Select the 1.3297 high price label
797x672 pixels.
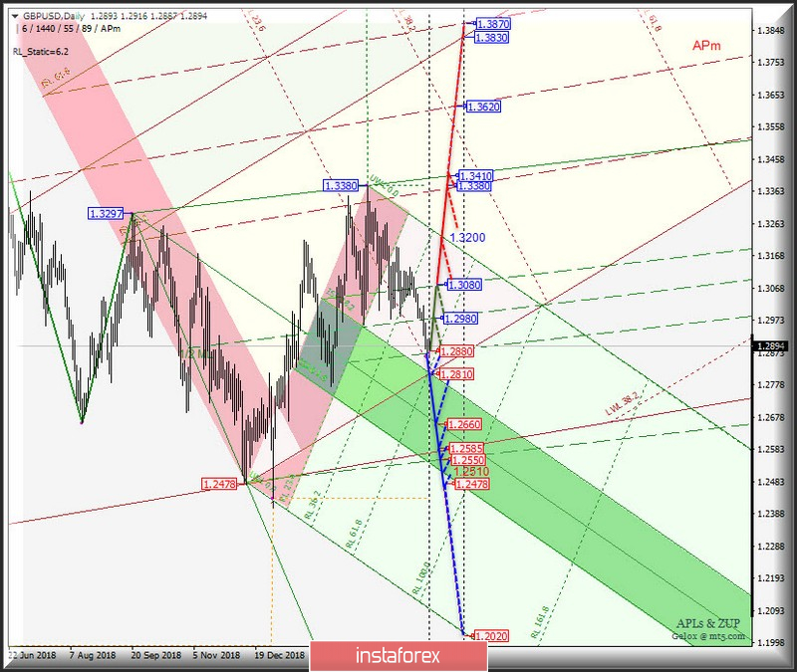pos(106,214)
